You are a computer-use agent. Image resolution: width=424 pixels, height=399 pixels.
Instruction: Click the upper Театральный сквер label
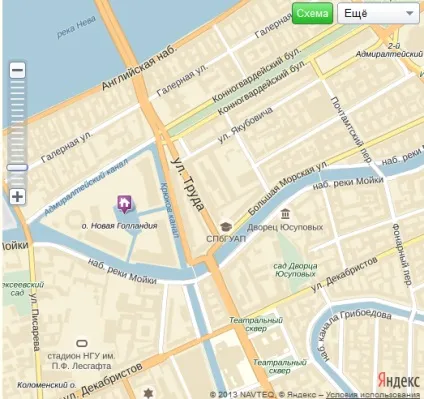[256, 324]
